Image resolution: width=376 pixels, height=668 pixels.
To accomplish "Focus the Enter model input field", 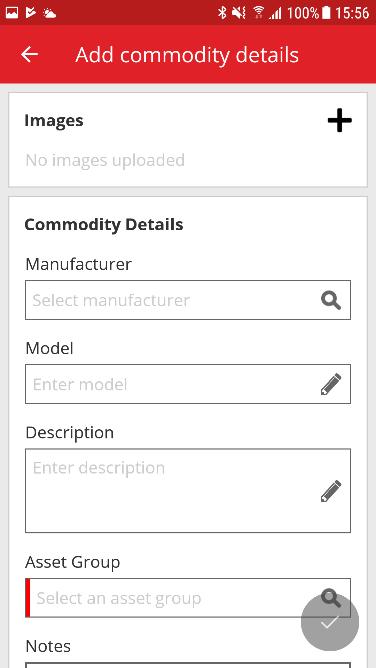I will 188,384.
